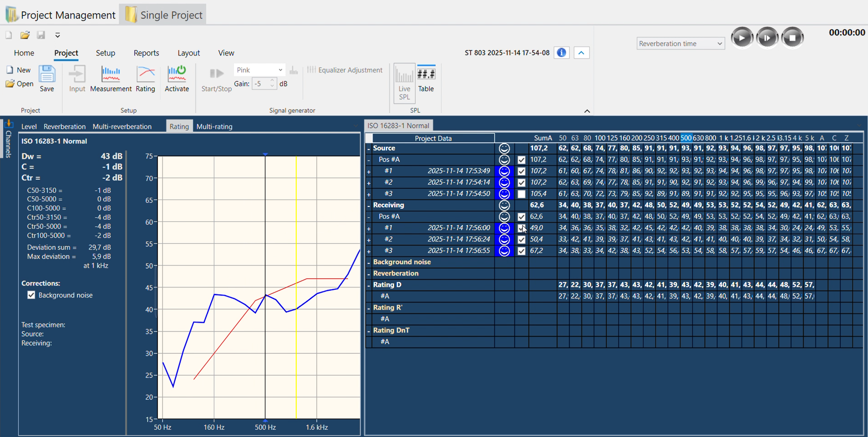Open the Reverberation time dropdown
Image resolution: width=868 pixels, height=437 pixels.
coord(680,44)
